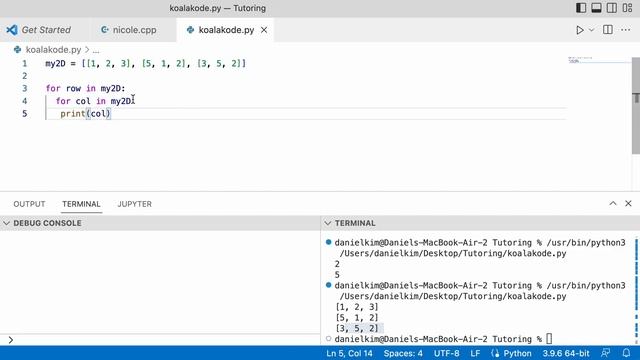Toggle the bottom panel layout icon
This screenshot has width=640, height=360.
pyautogui.click(x=596, y=8)
